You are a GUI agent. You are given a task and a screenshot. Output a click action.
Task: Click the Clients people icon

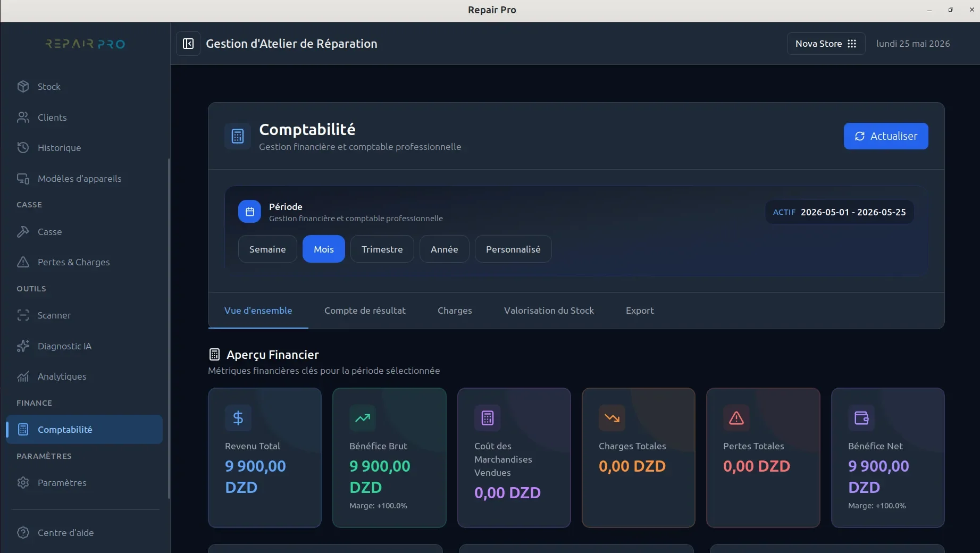23,117
